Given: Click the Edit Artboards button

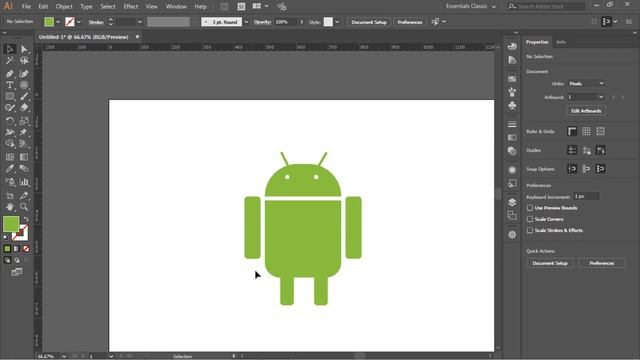Looking at the screenshot, I should pos(586,111).
